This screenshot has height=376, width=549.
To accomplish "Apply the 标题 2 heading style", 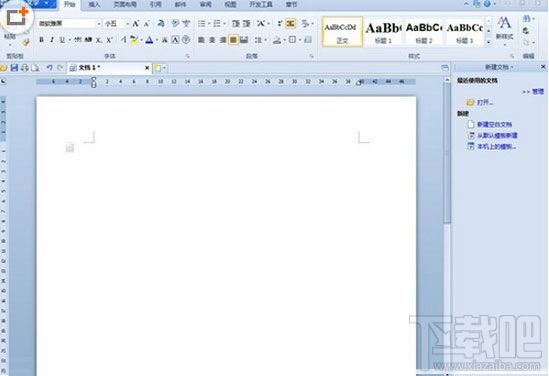I will [x=424, y=32].
